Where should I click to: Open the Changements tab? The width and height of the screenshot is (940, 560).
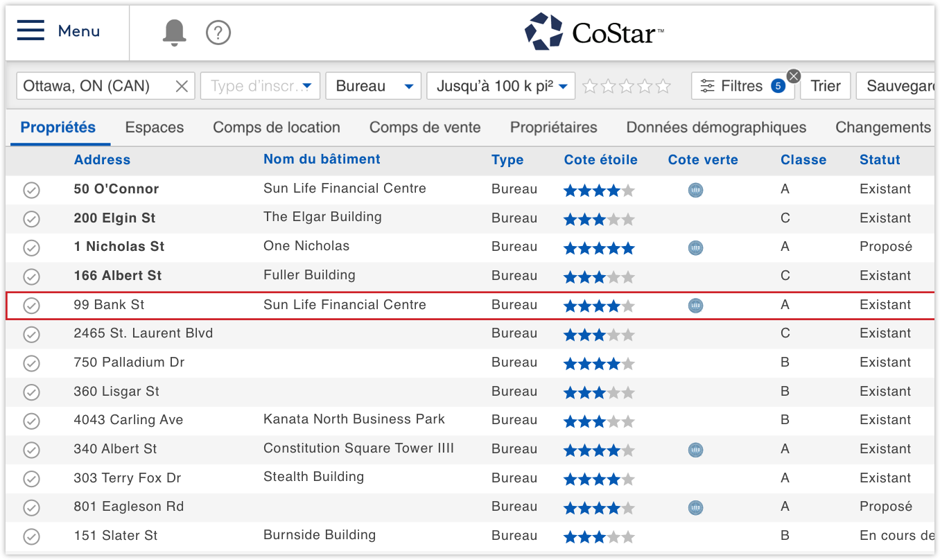tap(883, 128)
